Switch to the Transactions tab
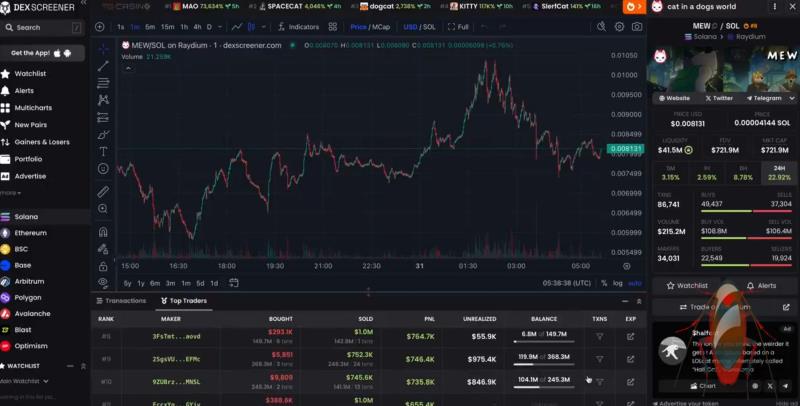Screen dimensions: 800x406 pos(121,300)
